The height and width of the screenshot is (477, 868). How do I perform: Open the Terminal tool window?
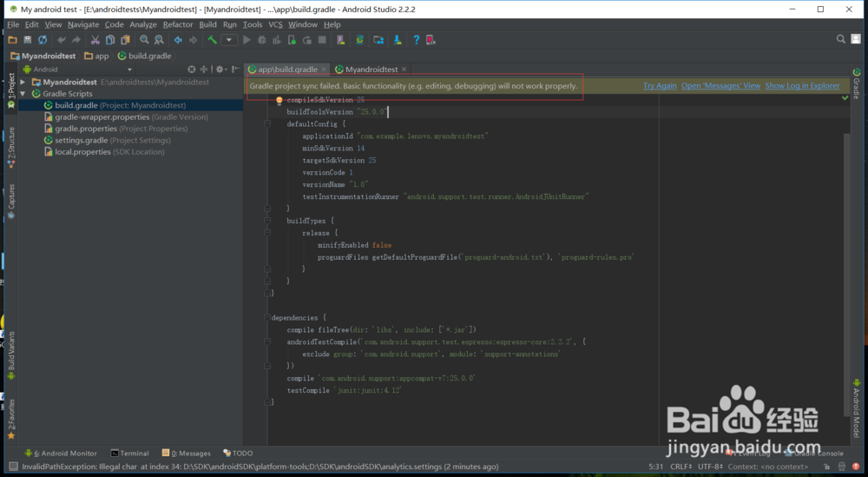click(x=129, y=454)
